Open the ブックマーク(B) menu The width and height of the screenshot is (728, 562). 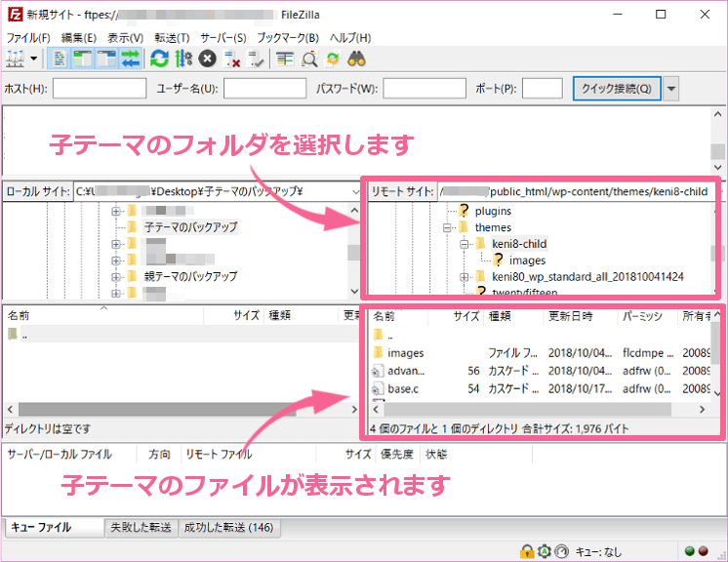tap(288, 38)
